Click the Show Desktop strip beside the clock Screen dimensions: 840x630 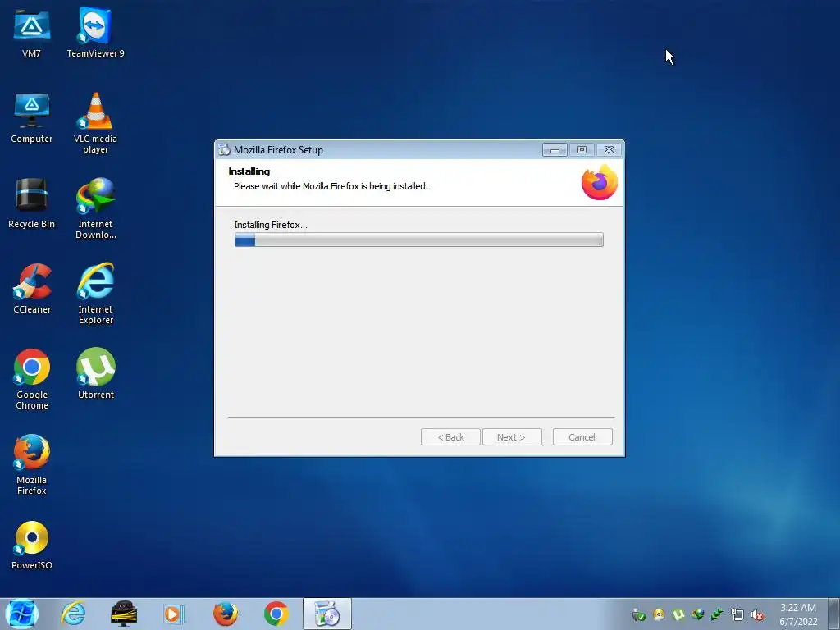click(x=834, y=614)
